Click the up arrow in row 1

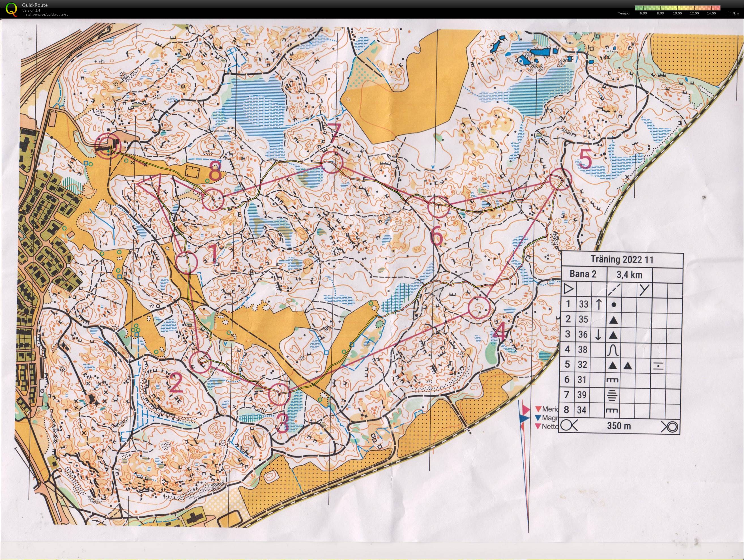pos(598,304)
